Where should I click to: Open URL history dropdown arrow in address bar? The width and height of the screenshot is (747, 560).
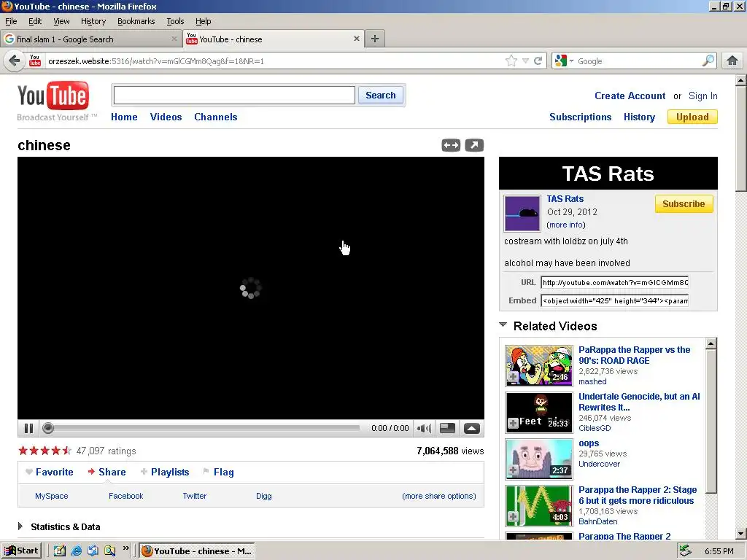click(x=525, y=61)
